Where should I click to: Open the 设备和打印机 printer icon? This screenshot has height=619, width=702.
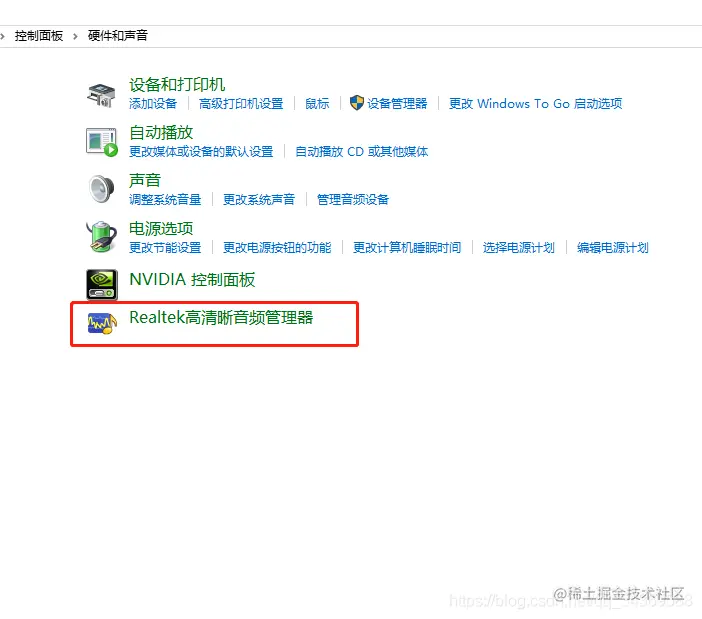pyautogui.click(x=101, y=95)
